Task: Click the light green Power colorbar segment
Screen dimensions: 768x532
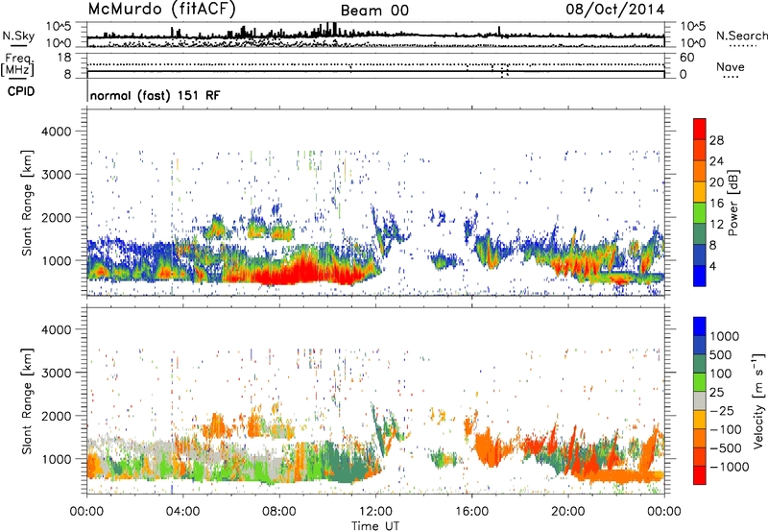Action: click(700, 213)
